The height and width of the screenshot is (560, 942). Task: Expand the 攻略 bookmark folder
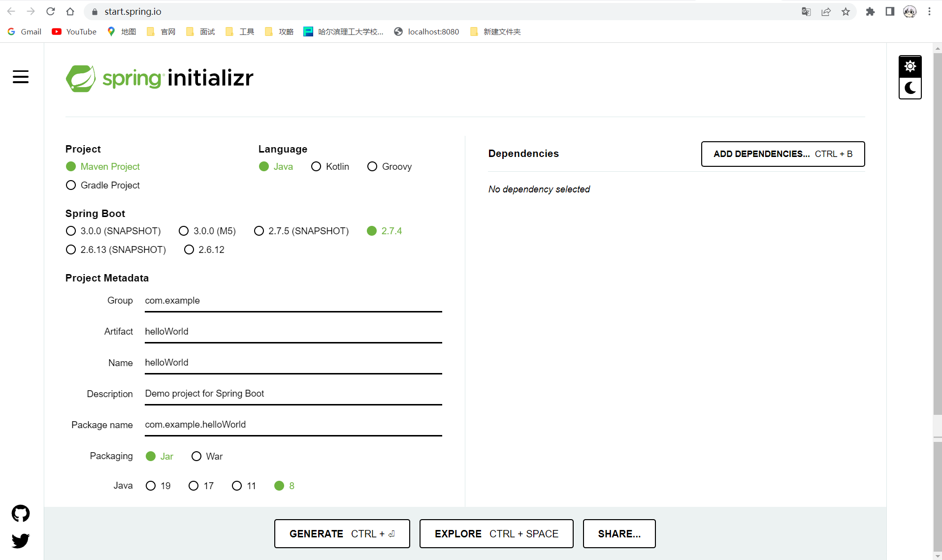click(279, 31)
